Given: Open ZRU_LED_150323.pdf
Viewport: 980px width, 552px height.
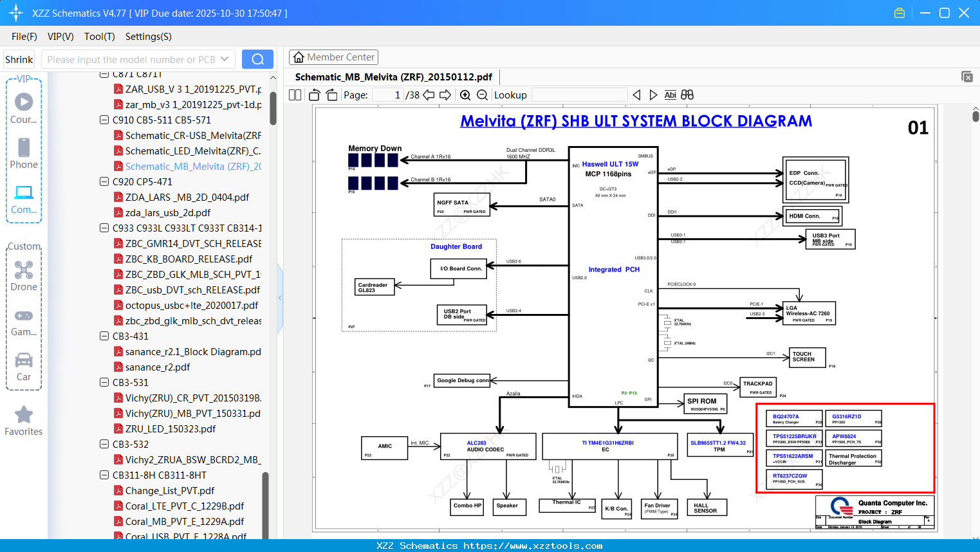Looking at the screenshot, I should (x=165, y=429).
